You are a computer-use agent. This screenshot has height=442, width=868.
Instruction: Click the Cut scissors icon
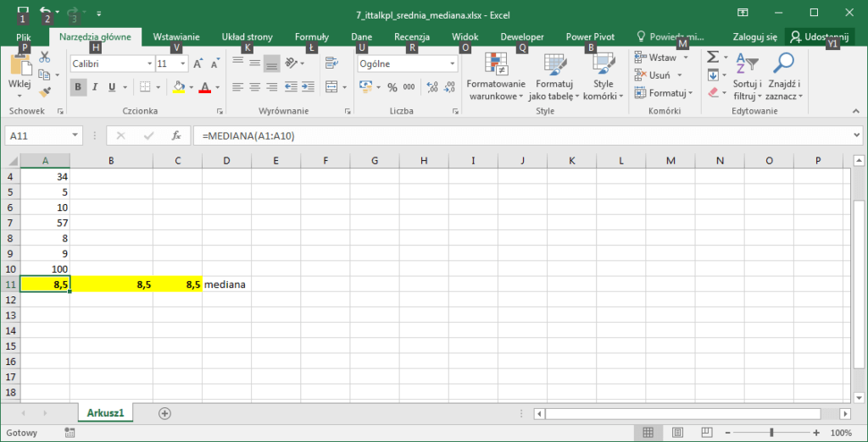[x=45, y=57]
